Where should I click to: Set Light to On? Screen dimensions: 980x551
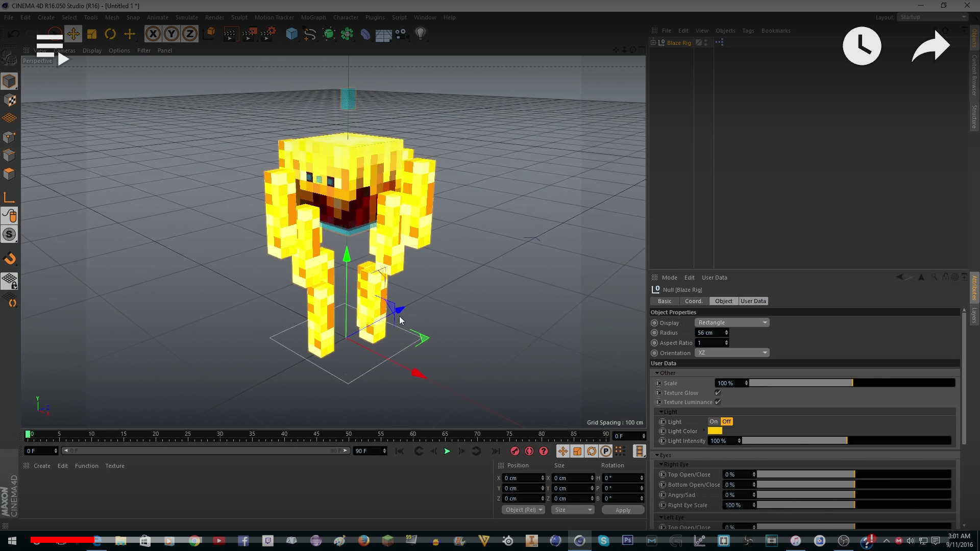[x=714, y=421]
